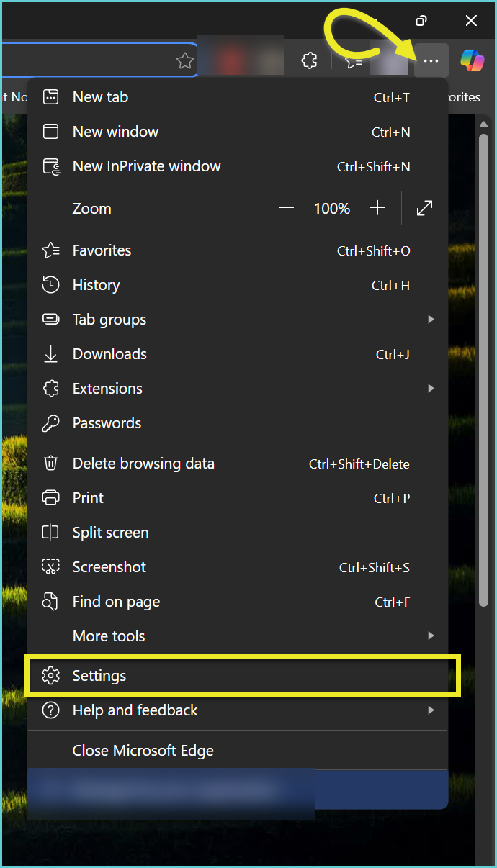
Task: Click the Help and feedback question icon
Action: coord(50,710)
